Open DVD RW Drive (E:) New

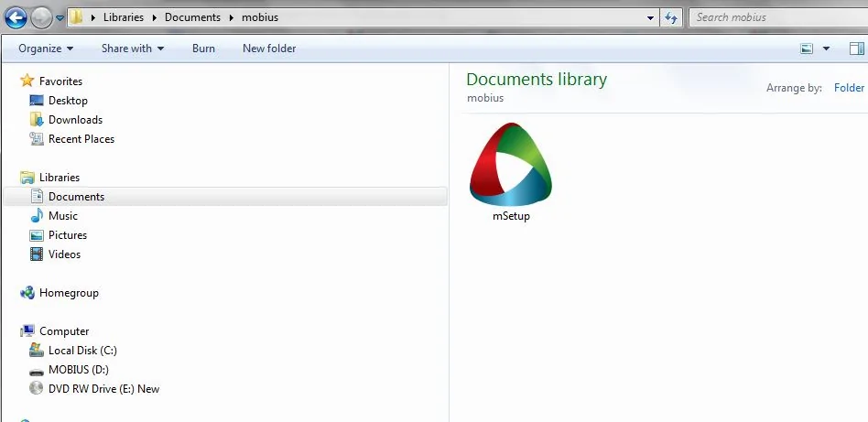pos(104,389)
